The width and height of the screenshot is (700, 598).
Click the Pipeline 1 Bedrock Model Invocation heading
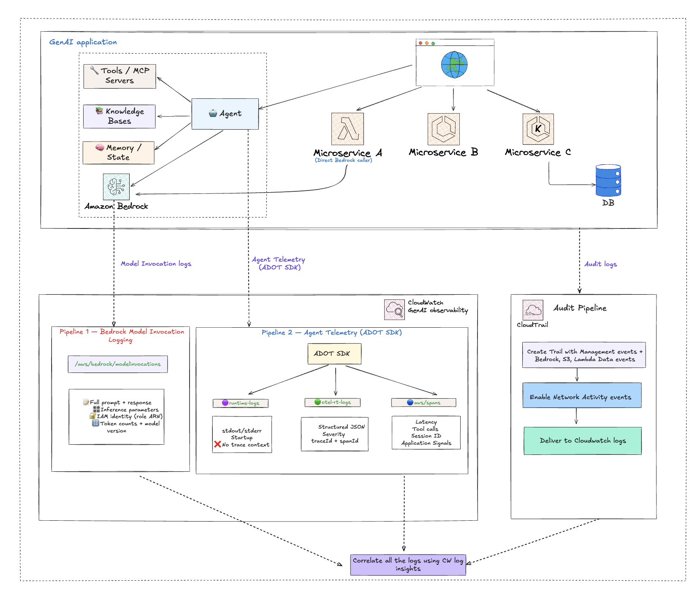[122, 336]
